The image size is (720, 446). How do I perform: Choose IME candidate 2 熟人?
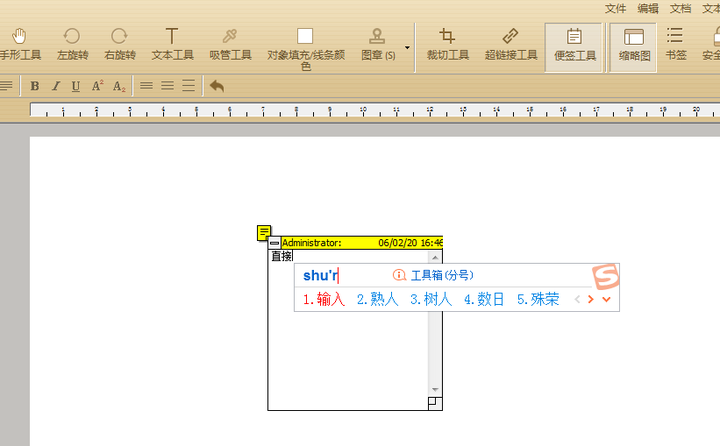[377, 299]
